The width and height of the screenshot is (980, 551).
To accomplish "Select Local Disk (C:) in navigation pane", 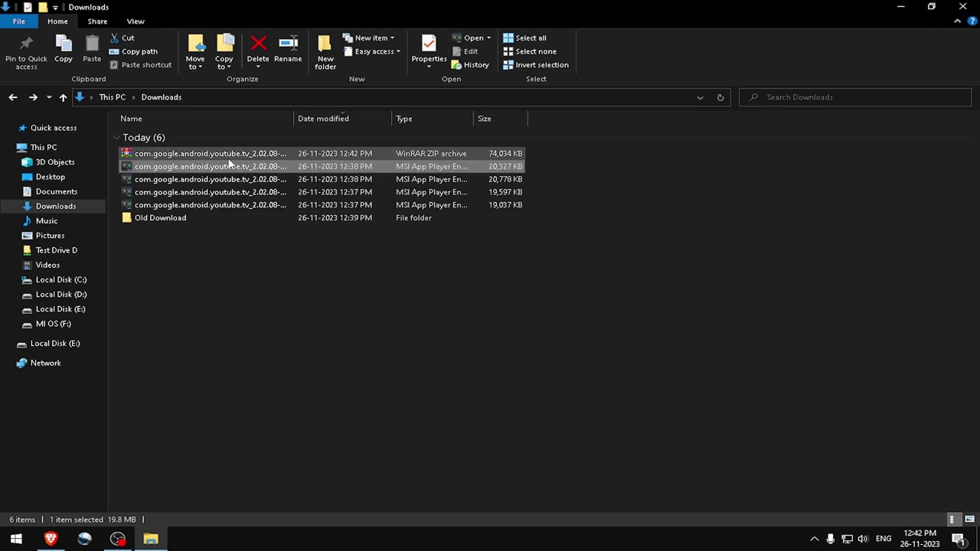I will click(61, 279).
